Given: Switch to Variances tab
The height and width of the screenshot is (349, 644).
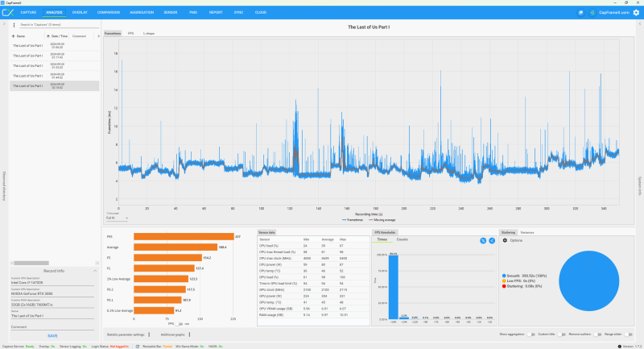Looking at the screenshot, I should (527, 233).
